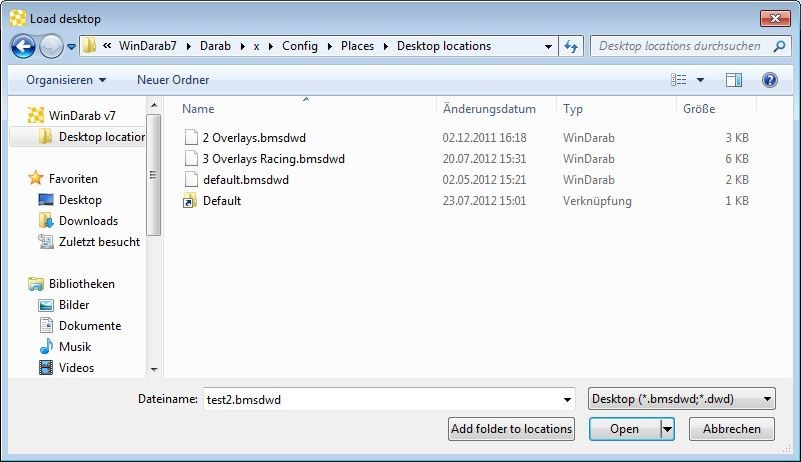Click the Open button
This screenshot has width=801, height=462.
(624, 429)
